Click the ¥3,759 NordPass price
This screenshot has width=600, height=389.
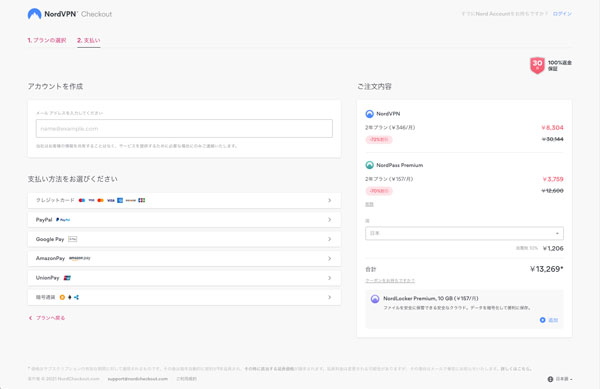pos(553,179)
